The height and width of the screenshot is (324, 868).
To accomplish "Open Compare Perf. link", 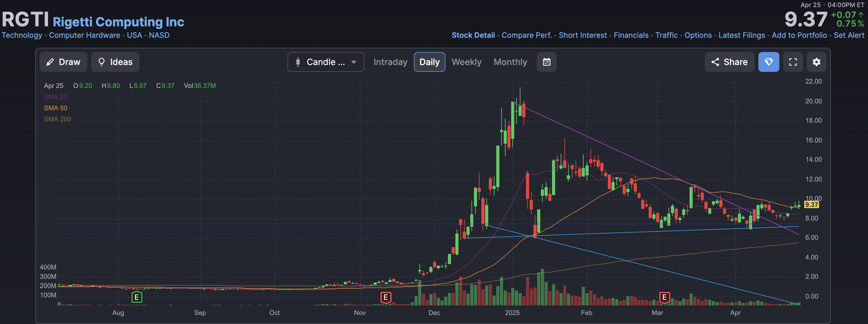I will (x=527, y=35).
